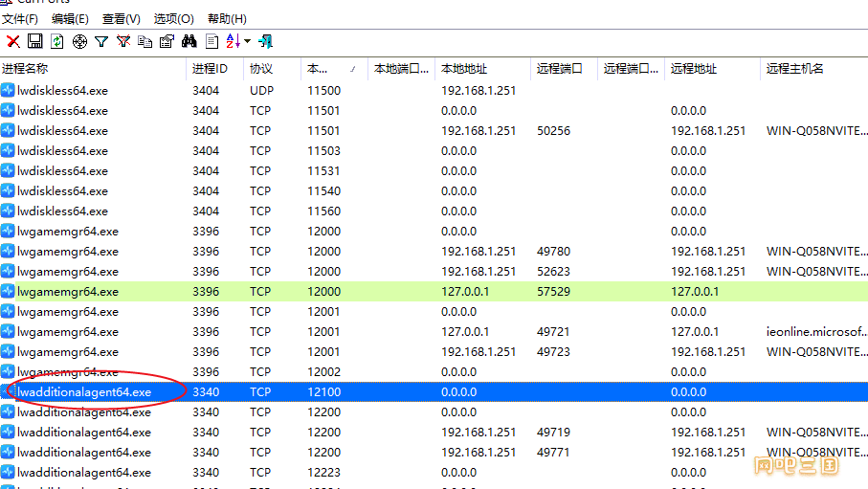
Task: Open the 编辑(E) menu
Action: tap(70, 19)
